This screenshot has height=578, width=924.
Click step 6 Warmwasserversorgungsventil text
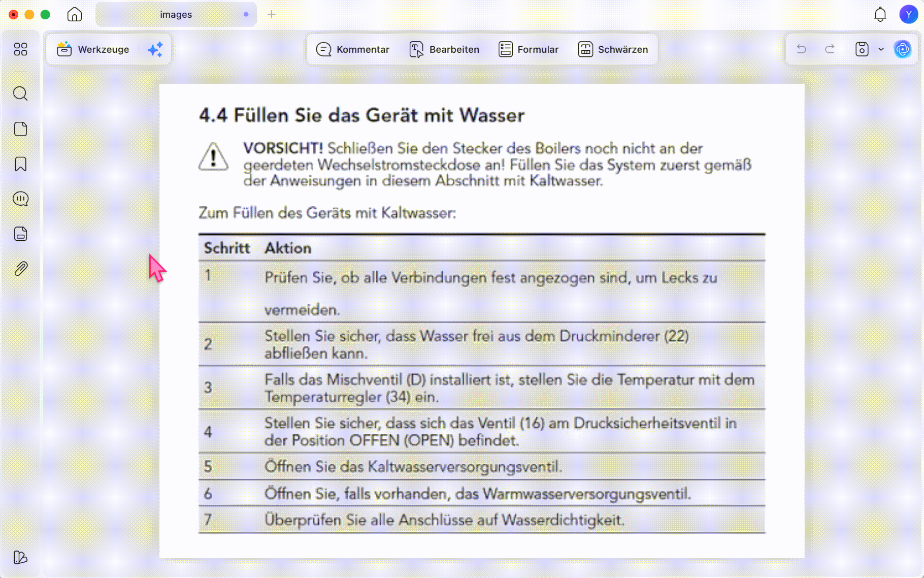pyautogui.click(x=478, y=494)
